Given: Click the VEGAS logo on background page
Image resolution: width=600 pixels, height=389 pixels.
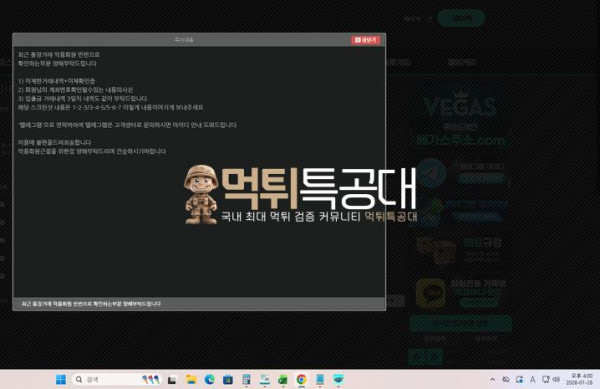Looking at the screenshot, I should click(460, 104).
